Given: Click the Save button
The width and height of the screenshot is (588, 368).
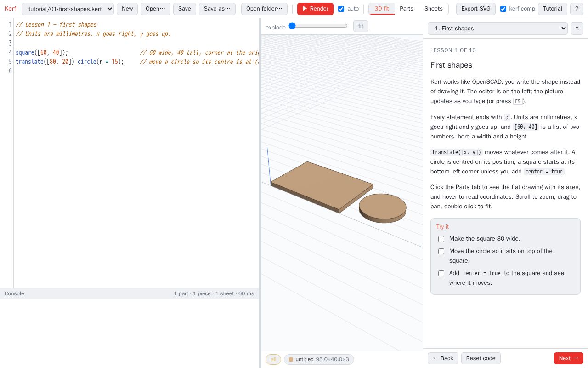Looking at the screenshot, I should pyautogui.click(x=185, y=9).
